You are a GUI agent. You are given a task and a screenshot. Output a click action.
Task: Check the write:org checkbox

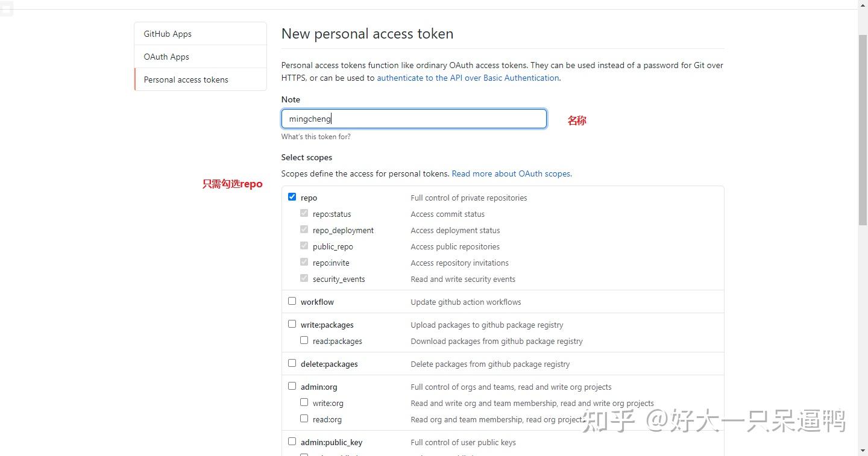click(x=304, y=402)
